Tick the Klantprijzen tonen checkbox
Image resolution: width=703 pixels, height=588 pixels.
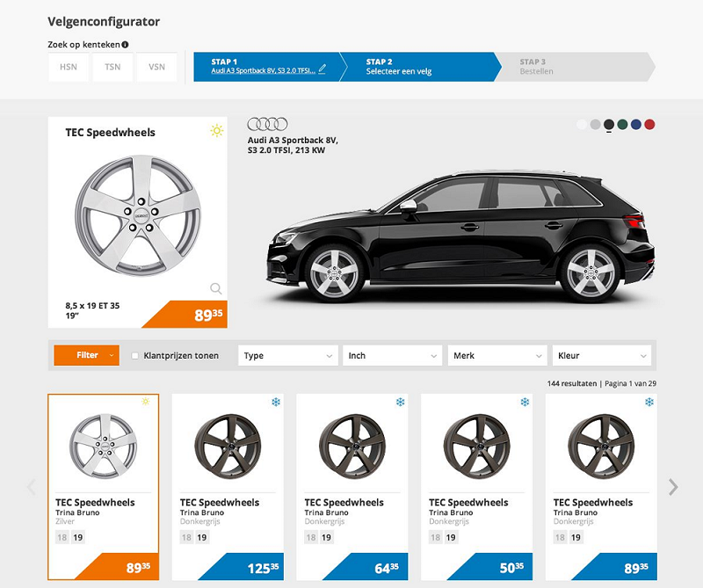135,356
